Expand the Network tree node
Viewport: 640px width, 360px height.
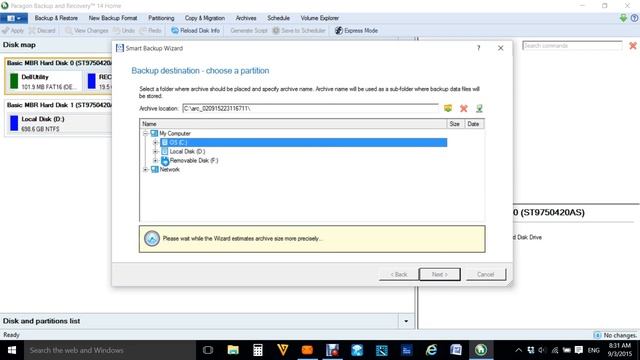[145, 169]
